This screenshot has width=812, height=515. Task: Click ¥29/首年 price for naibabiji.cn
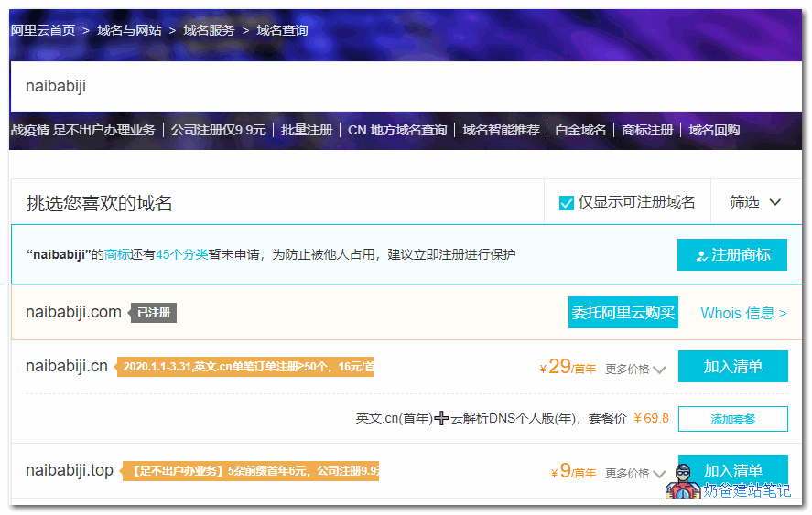568,367
